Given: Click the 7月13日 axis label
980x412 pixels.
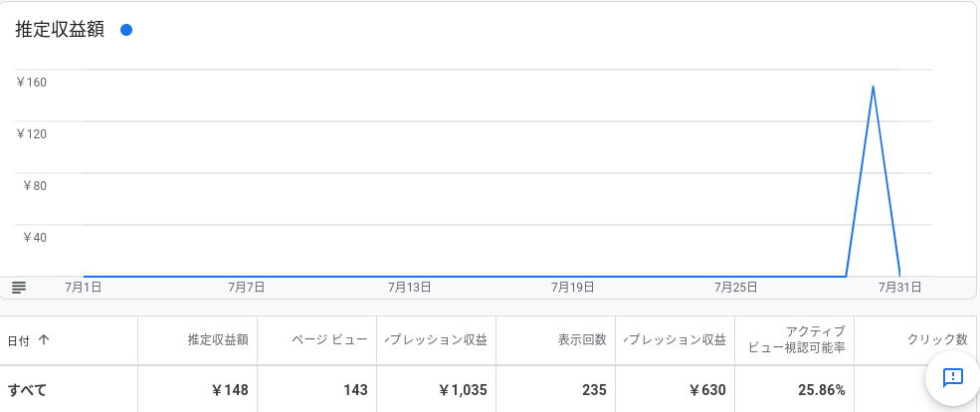Looking at the screenshot, I should 409,288.
